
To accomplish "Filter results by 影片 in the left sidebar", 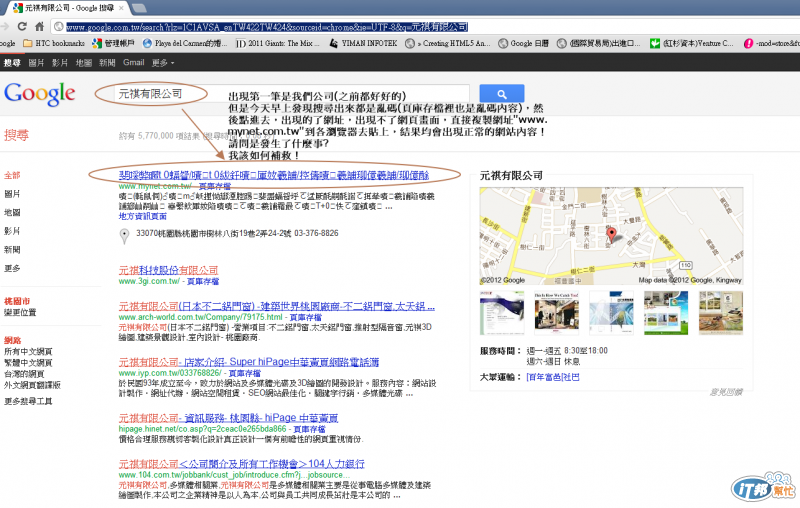I will tap(12, 231).
